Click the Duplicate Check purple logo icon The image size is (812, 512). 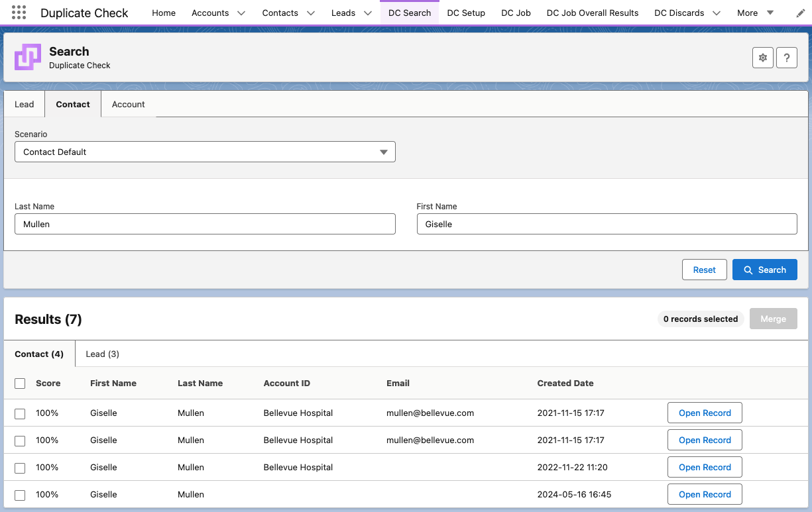coord(28,57)
